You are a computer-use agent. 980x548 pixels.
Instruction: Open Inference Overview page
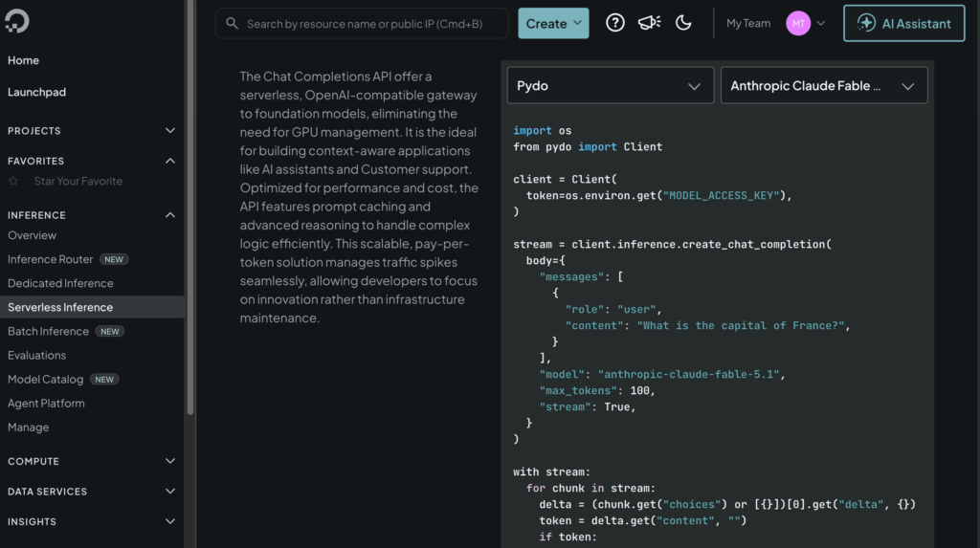(32, 235)
